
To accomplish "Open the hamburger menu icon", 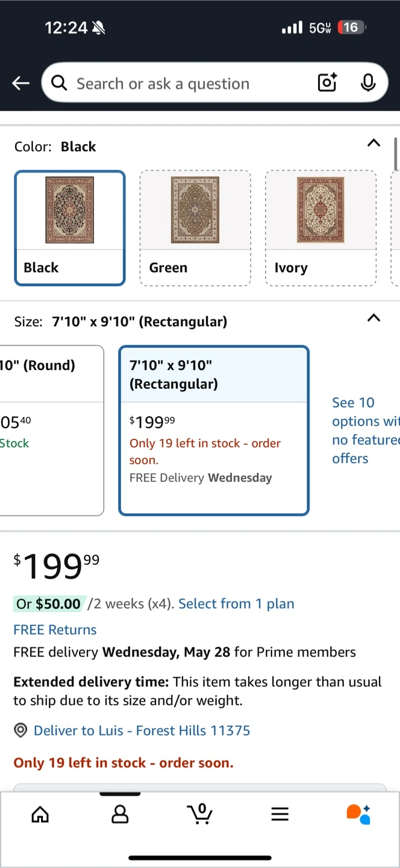I will pyautogui.click(x=280, y=814).
